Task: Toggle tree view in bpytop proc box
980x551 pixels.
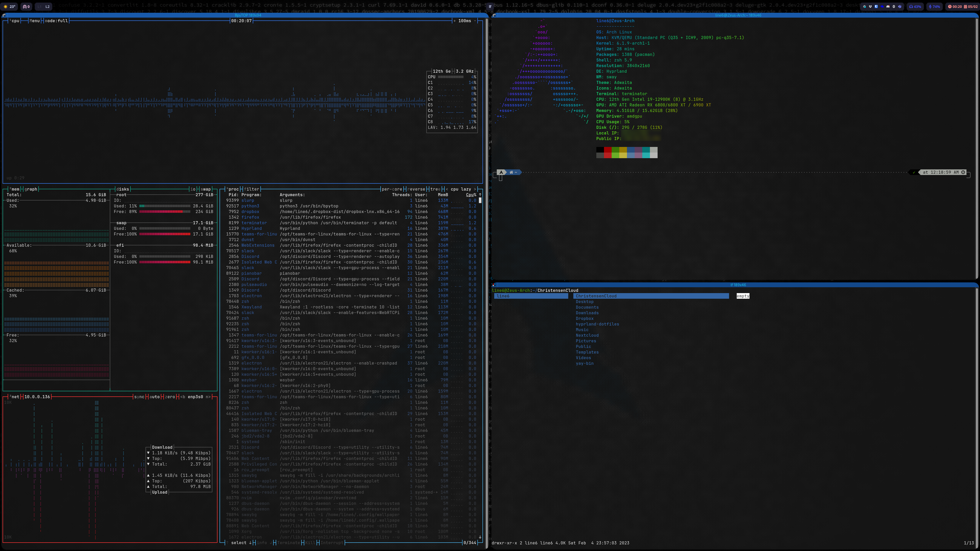Action: pos(435,189)
